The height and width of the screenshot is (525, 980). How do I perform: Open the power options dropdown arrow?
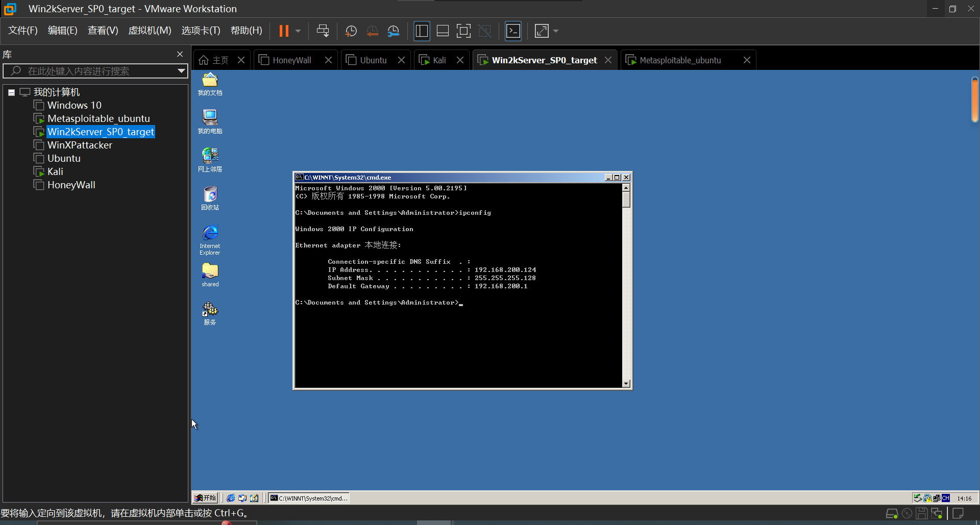pos(298,31)
